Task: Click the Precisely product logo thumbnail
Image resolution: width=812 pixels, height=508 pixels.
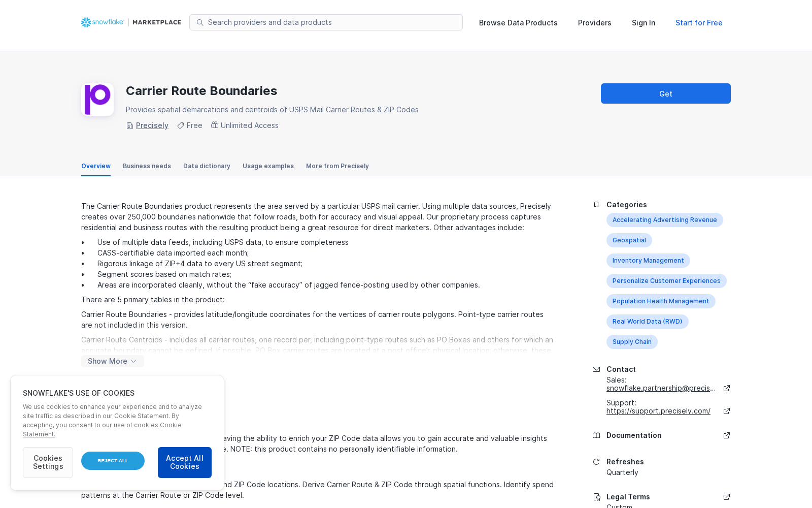Action: click(x=97, y=100)
